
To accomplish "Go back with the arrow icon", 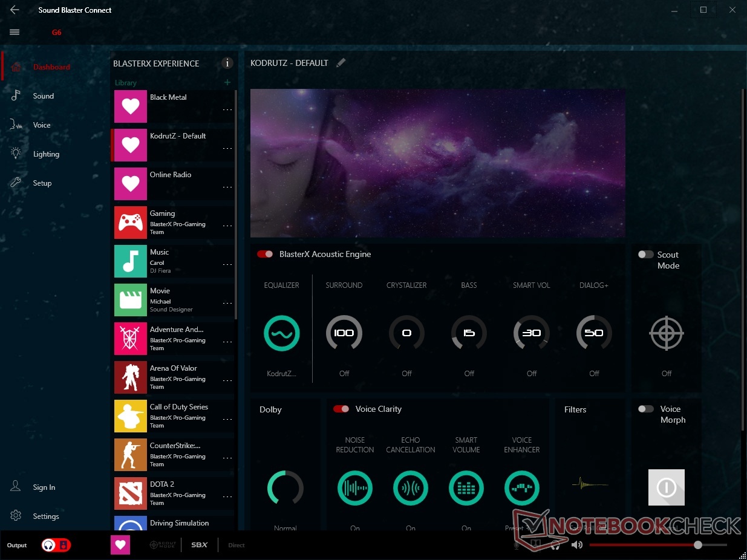I will click(x=15, y=10).
